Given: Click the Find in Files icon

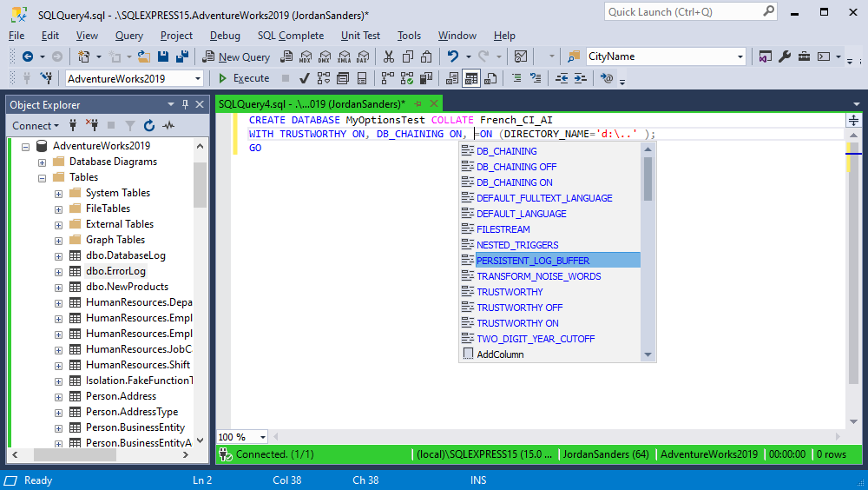Looking at the screenshot, I should click(x=574, y=56).
